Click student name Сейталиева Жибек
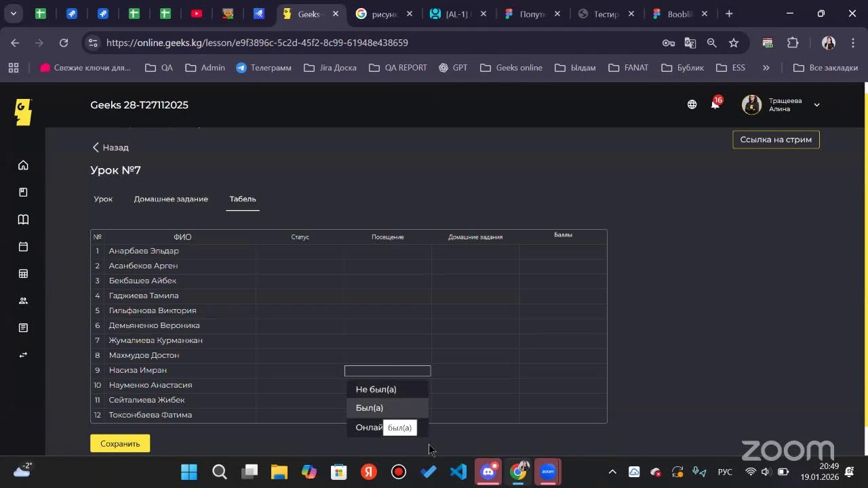Viewport: 868px width, 488px height. [146, 400]
